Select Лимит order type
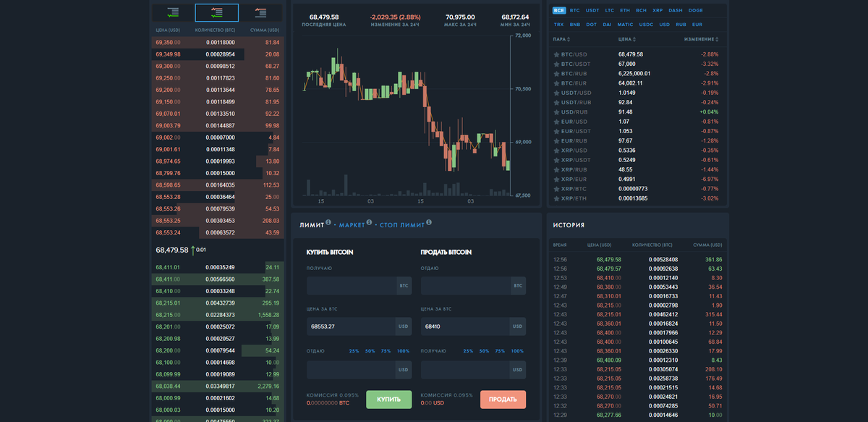 (x=312, y=225)
